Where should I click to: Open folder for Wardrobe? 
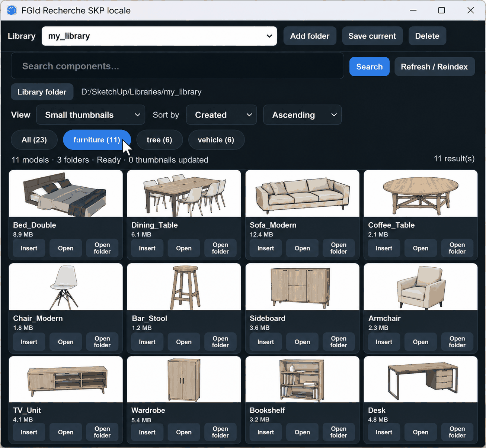(220, 432)
